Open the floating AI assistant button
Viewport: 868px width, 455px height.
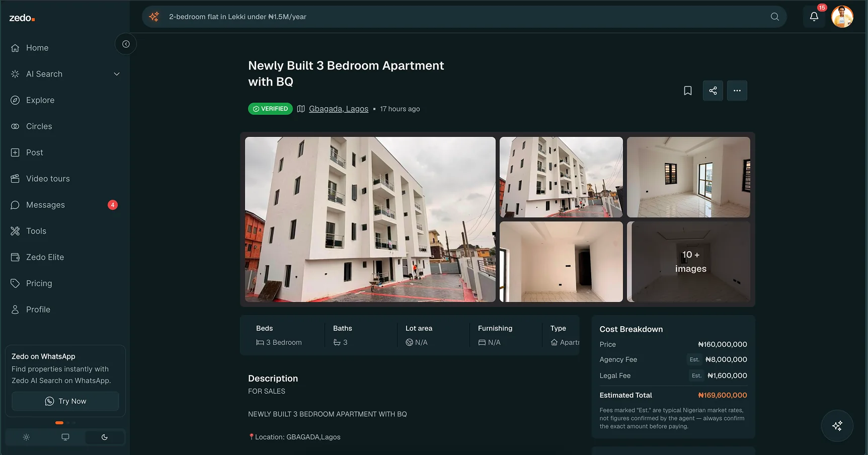(x=837, y=426)
